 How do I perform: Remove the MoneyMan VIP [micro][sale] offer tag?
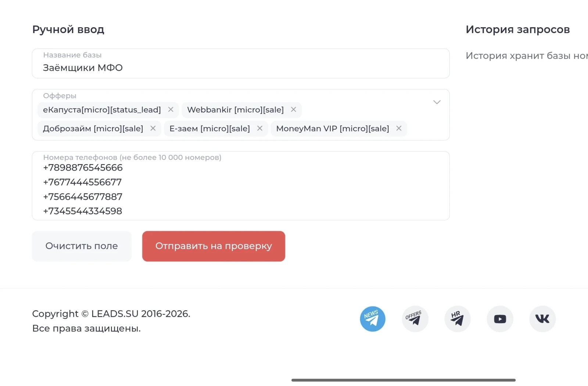(399, 128)
